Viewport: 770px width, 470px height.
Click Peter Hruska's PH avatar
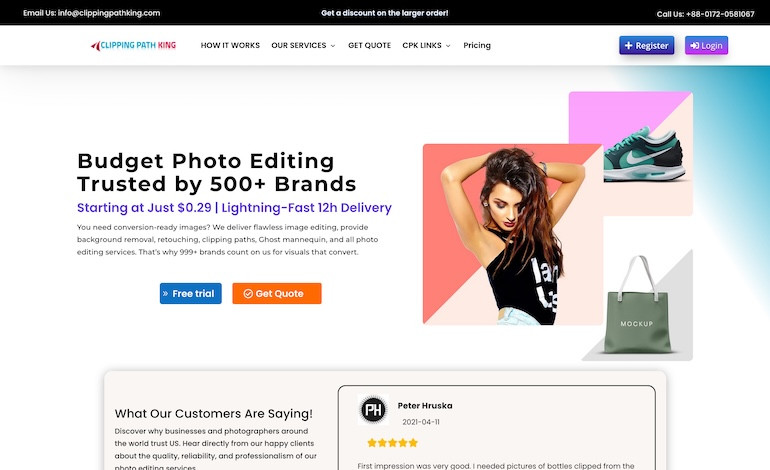coord(373,409)
